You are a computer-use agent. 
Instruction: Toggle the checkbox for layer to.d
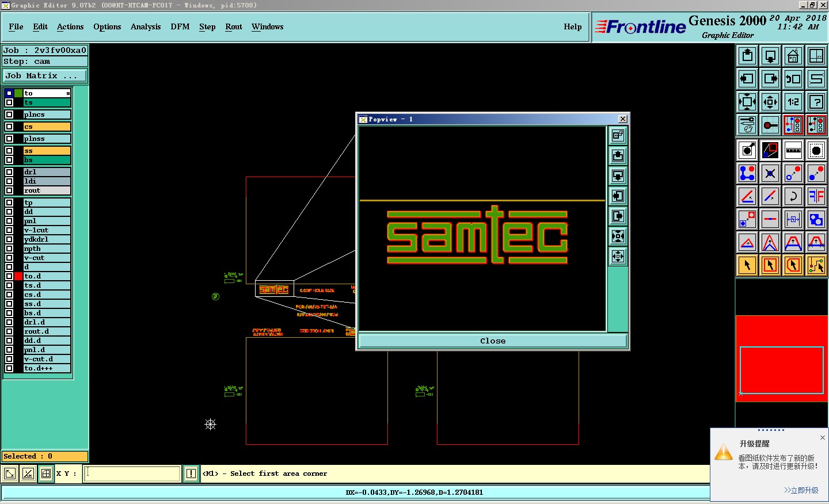coord(9,276)
